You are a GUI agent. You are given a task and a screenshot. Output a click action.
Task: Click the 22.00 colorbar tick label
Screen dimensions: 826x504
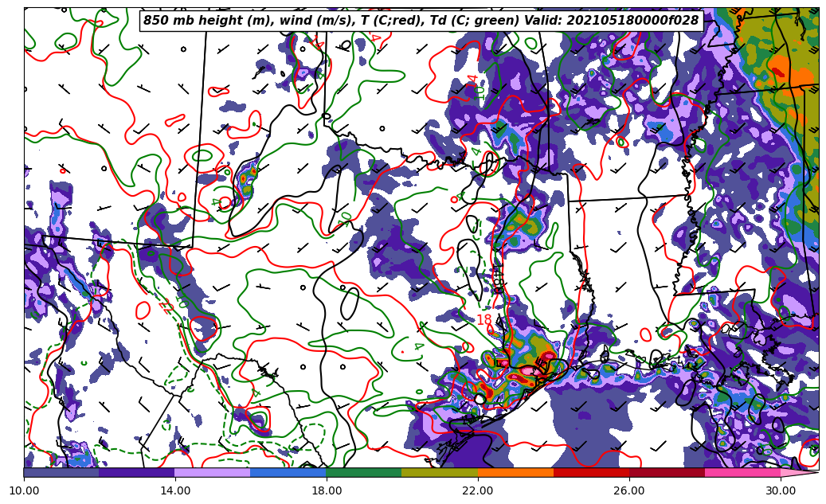[478, 490]
